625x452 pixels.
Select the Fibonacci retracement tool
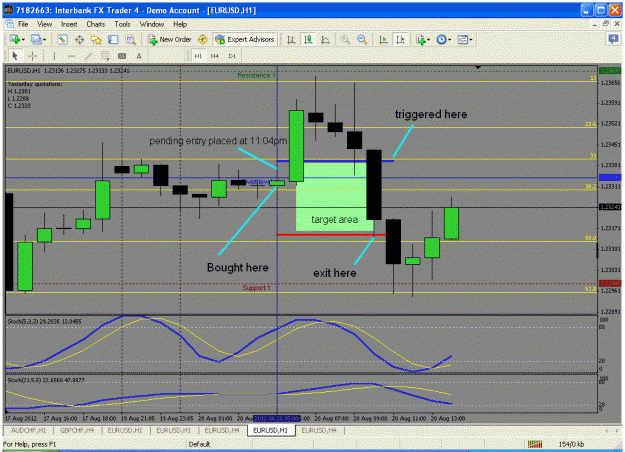pos(105,56)
